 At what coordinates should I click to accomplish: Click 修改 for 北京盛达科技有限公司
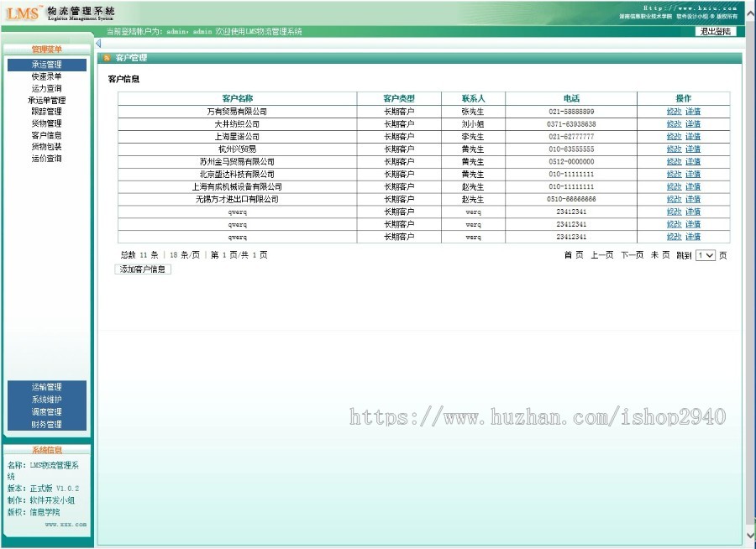[x=674, y=174]
